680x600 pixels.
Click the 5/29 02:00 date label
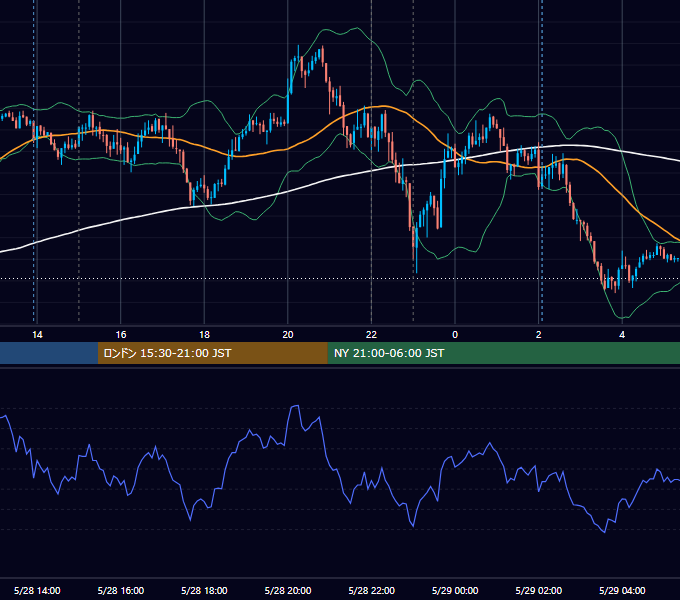tap(539, 590)
